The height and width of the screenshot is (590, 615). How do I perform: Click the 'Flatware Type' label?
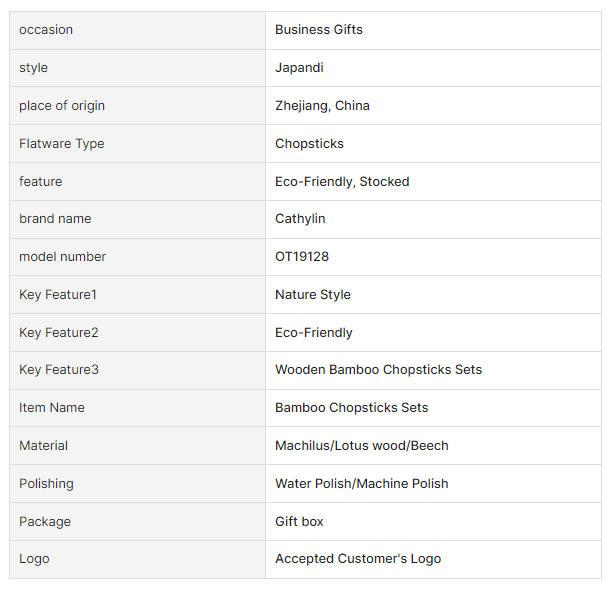click(x=61, y=144)
